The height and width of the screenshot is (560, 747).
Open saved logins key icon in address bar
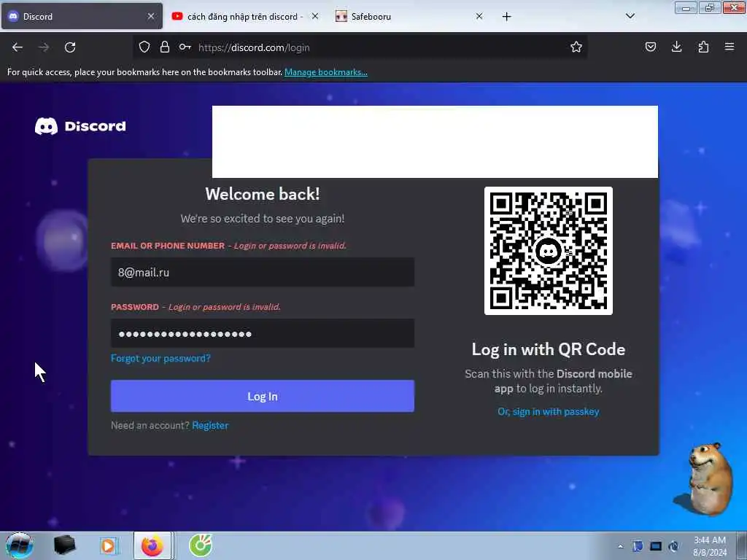click(185, 47)
